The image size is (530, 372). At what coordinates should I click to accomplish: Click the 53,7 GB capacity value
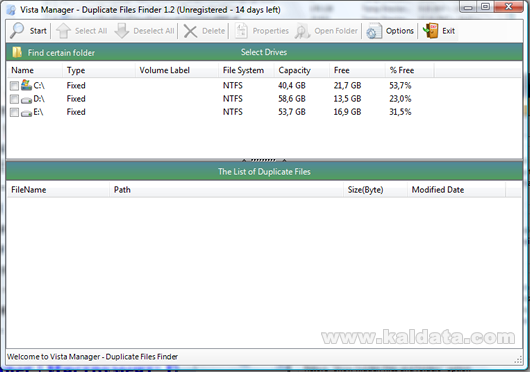pyautogui.click(x=292, y=112)
